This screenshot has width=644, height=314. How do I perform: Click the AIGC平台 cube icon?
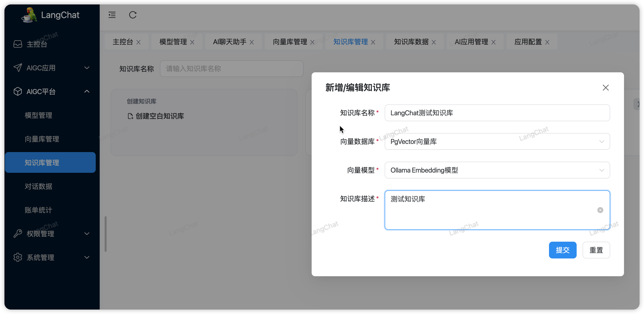click(x=18, y=92)
